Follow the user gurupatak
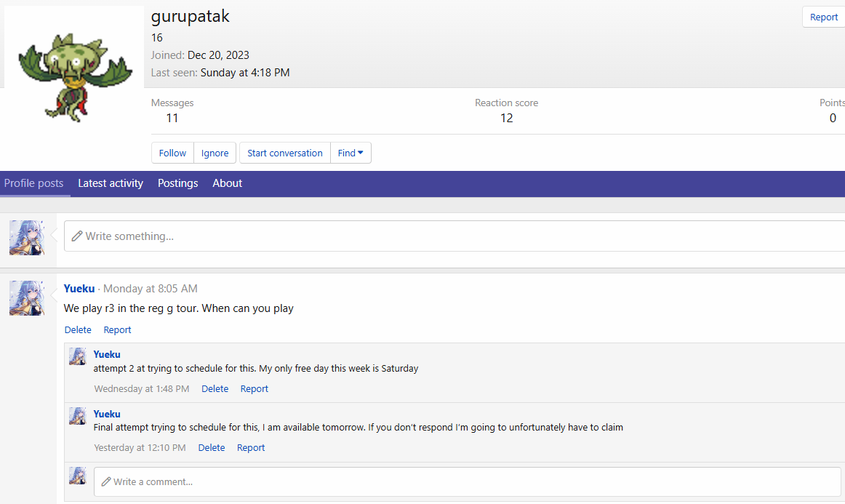The width and height of the screenshot is (845, 504). [172, 153]
